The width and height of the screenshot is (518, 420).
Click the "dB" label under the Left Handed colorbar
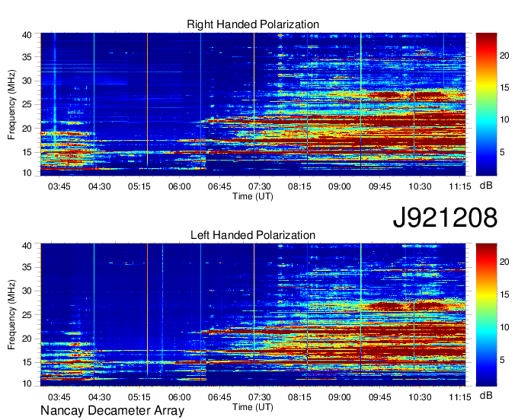click(486, 396)
